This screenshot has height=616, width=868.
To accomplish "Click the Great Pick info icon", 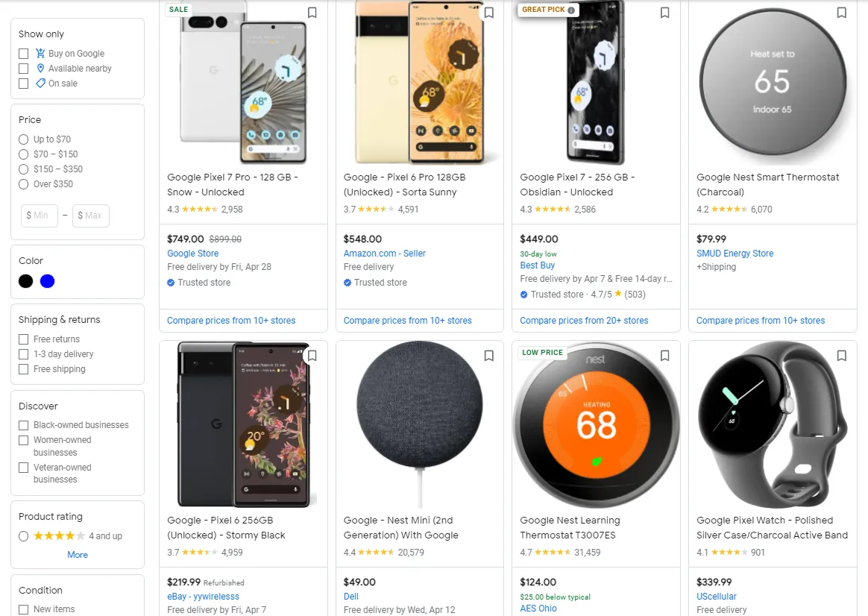I will coord(571,10).
